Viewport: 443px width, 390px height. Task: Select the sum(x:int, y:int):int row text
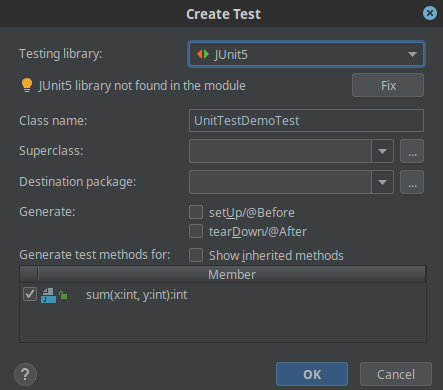pos(137,295)
